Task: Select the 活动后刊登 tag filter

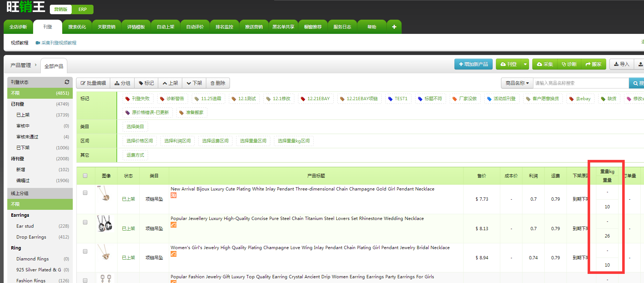Action: pos(502,99)
